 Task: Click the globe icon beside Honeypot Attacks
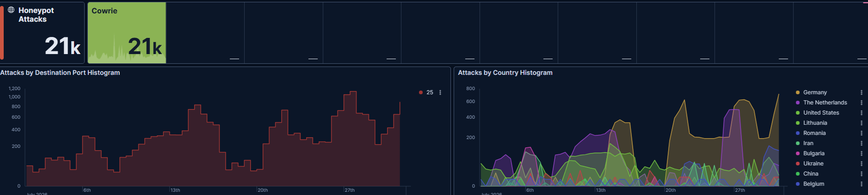point(11,10)
